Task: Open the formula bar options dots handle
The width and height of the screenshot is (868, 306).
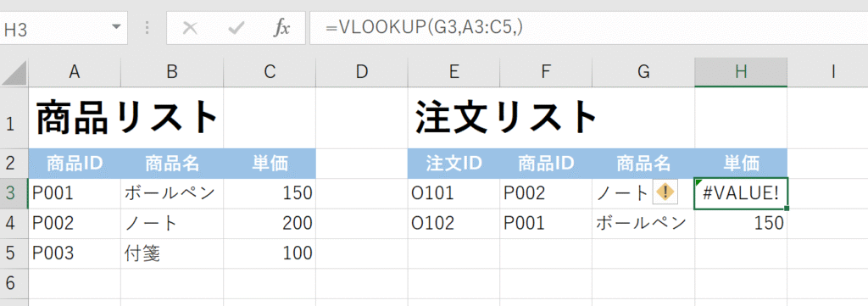Action: click(147, 28)
